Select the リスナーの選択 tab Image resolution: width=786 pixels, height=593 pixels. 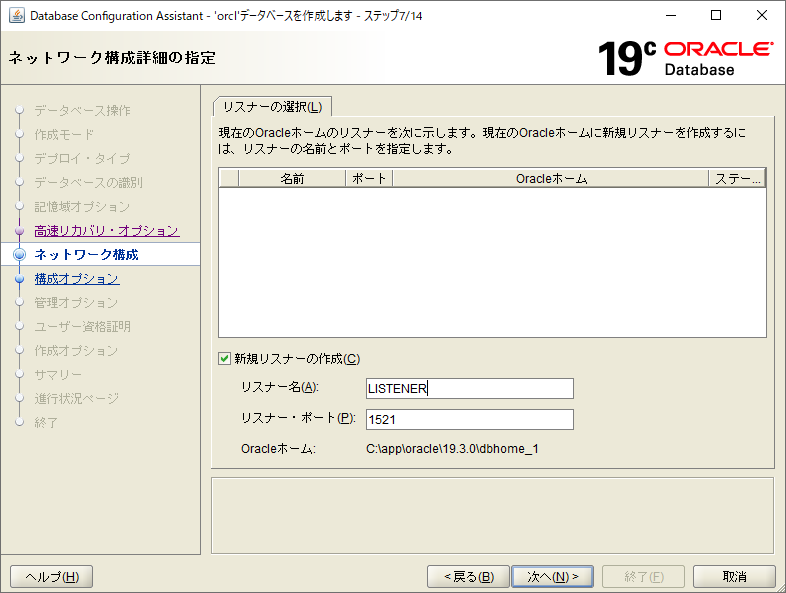[x=272, y=107]
